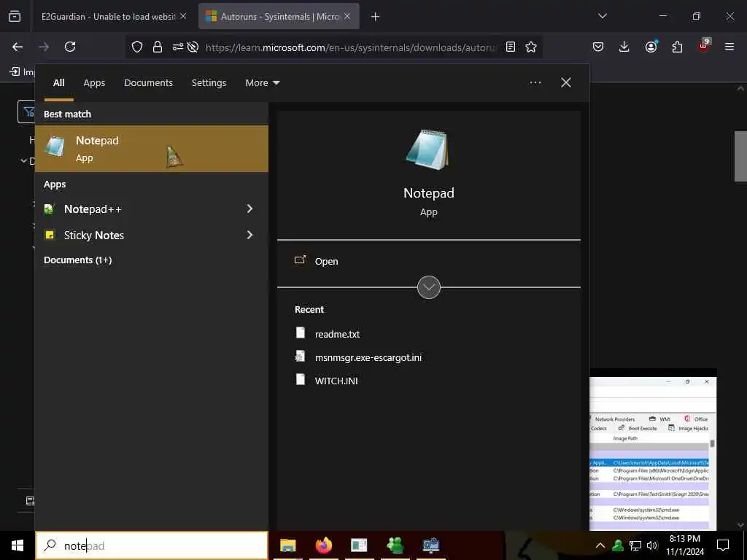Image resolution: width=747 pixels, height=560 pixels.
Task: Expand the Sticky Notes result arrow
Action: pyautogui.click(x=249, y=235)
